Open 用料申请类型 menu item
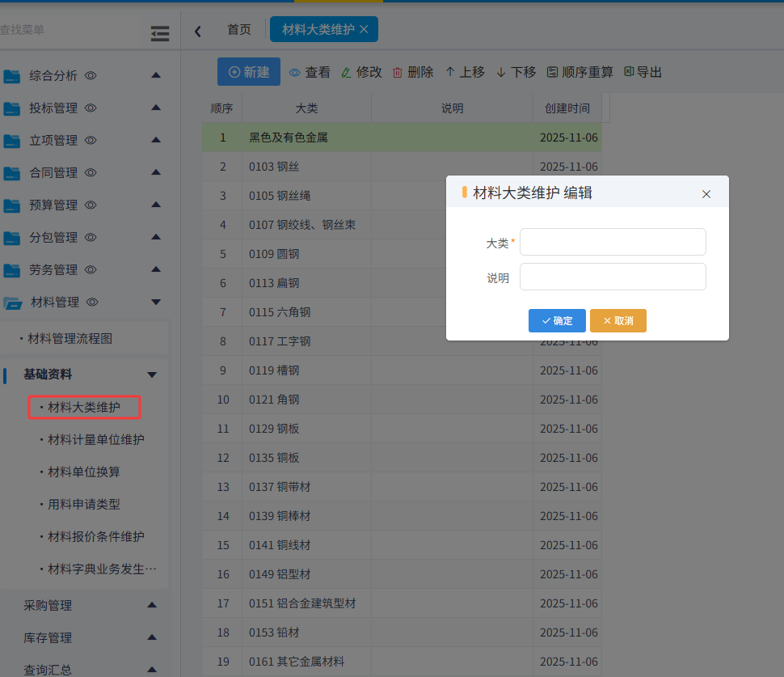Screen dimensions: 784x677 point(84,505)
